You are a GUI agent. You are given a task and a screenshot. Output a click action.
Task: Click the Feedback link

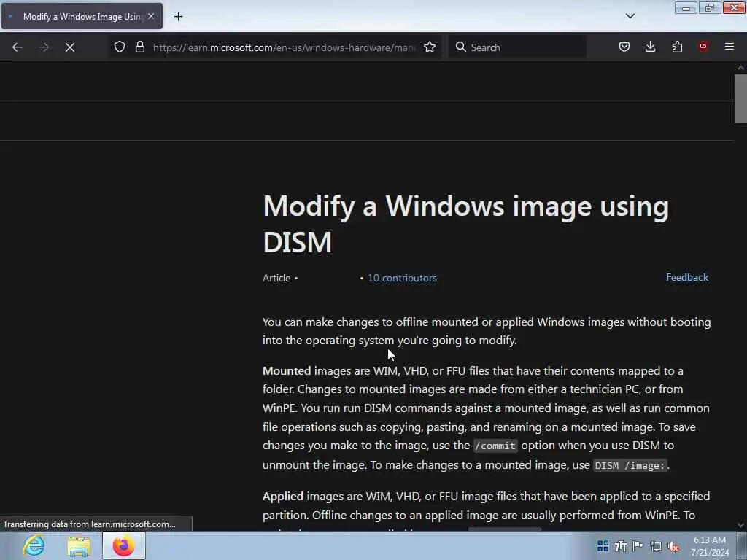click(687, 277)
